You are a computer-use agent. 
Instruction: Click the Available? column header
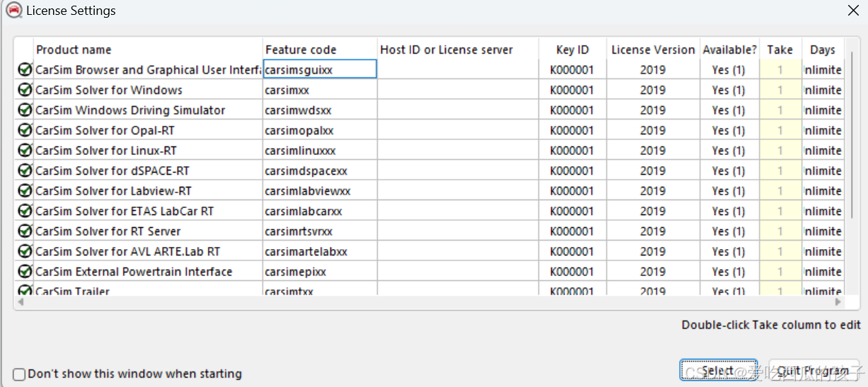point(729,50)
